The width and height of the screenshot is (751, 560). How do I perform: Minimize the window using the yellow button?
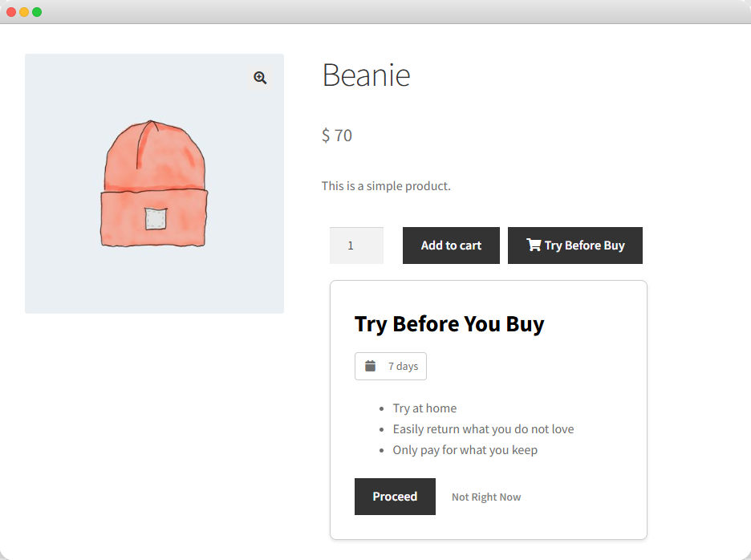pyautogui.click(x=24, y=12)
